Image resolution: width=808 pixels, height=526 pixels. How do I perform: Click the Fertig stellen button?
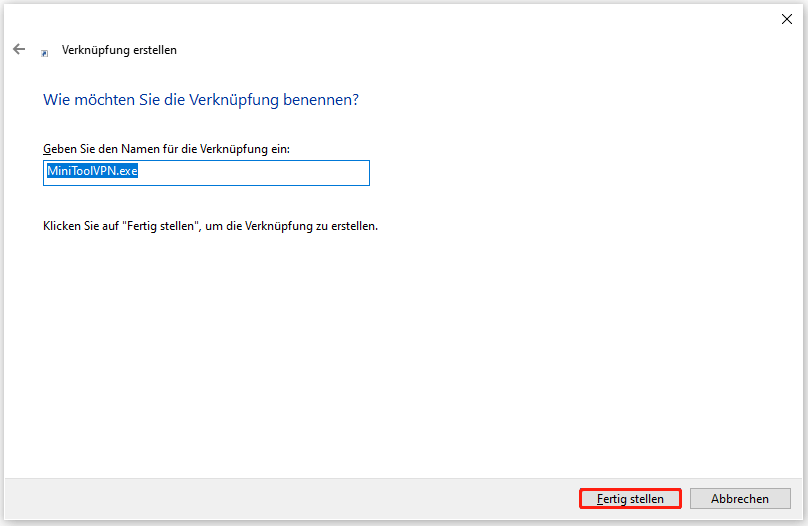coord(630,499)
